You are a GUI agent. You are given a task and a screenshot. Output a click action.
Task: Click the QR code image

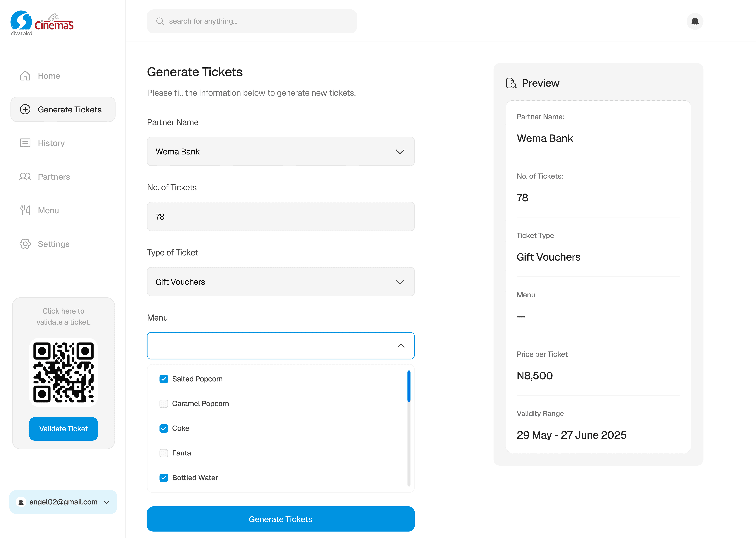(x=64, y=372)
